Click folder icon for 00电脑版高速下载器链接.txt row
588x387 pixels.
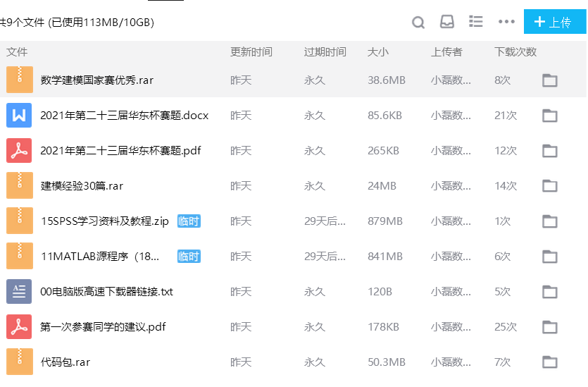click(x=550, y=292)
